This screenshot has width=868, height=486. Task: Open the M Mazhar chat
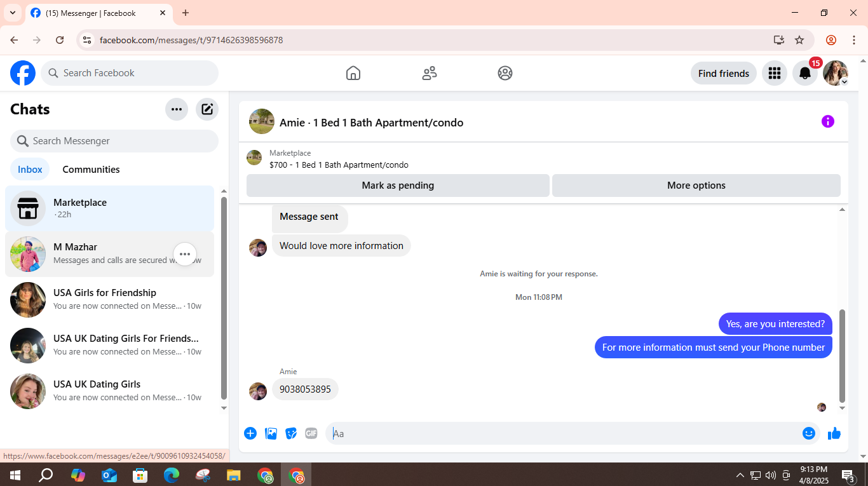(x=109, y=254)
